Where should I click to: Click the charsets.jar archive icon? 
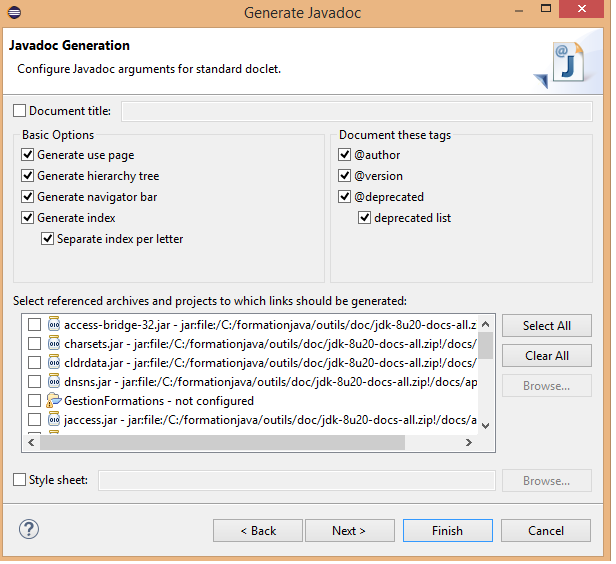tap(54, 344)
